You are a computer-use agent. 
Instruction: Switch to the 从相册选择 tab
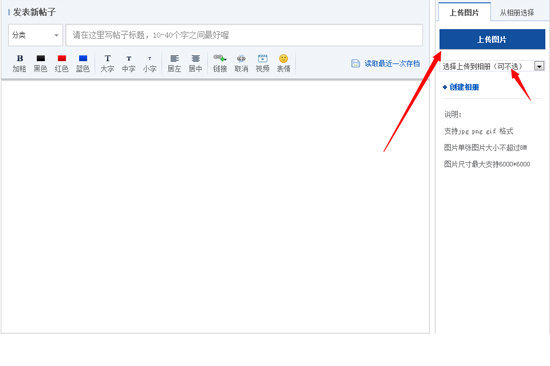click(x=517, y=13)
